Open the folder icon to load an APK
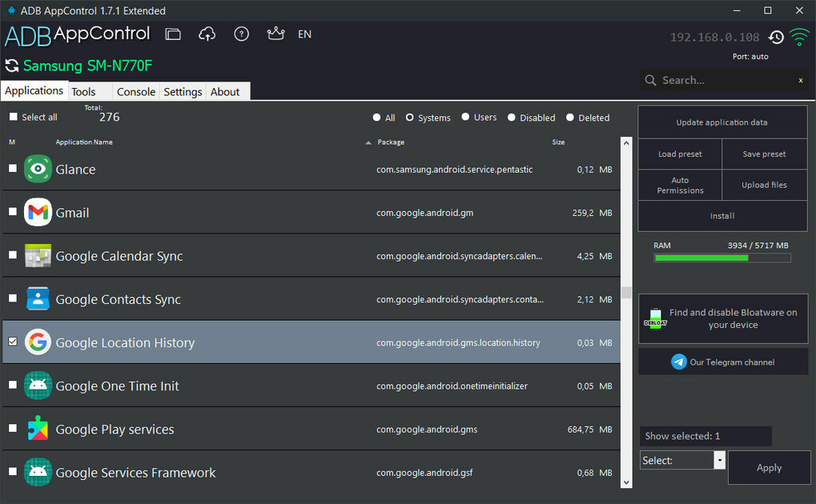 tap(172, 34)
